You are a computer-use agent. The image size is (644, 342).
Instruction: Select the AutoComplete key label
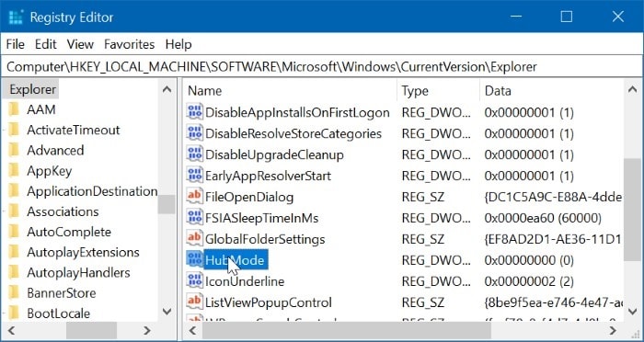point(69,232)
